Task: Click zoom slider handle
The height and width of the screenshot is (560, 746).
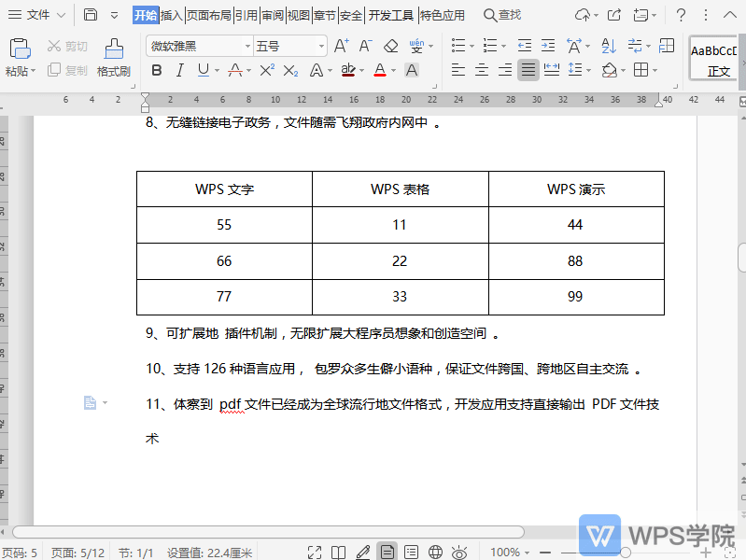Action: [x=626, y=553]
